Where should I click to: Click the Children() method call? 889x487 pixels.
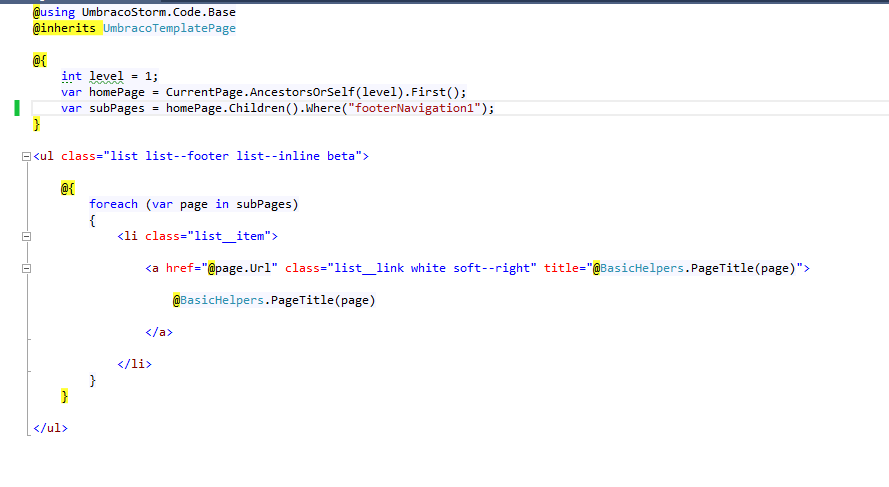pos(264,108)
